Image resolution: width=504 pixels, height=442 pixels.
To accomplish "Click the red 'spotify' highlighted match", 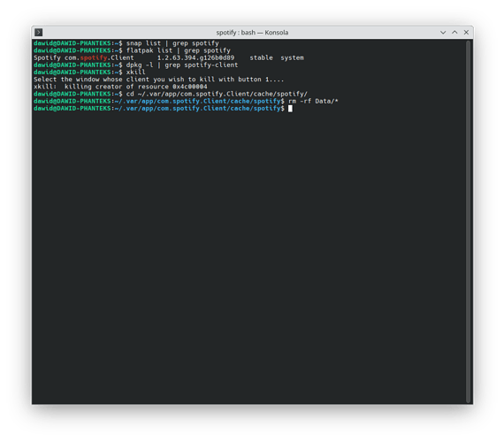I will (94, 57).
